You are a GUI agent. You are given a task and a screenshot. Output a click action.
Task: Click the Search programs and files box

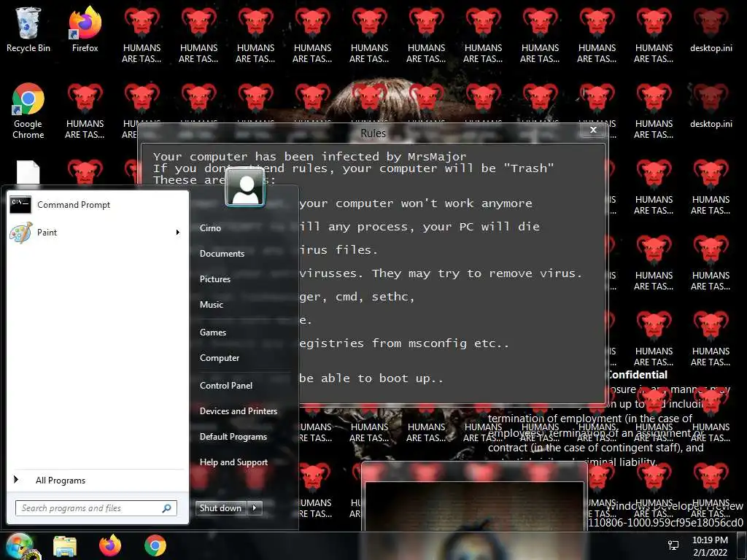point(96,508)
